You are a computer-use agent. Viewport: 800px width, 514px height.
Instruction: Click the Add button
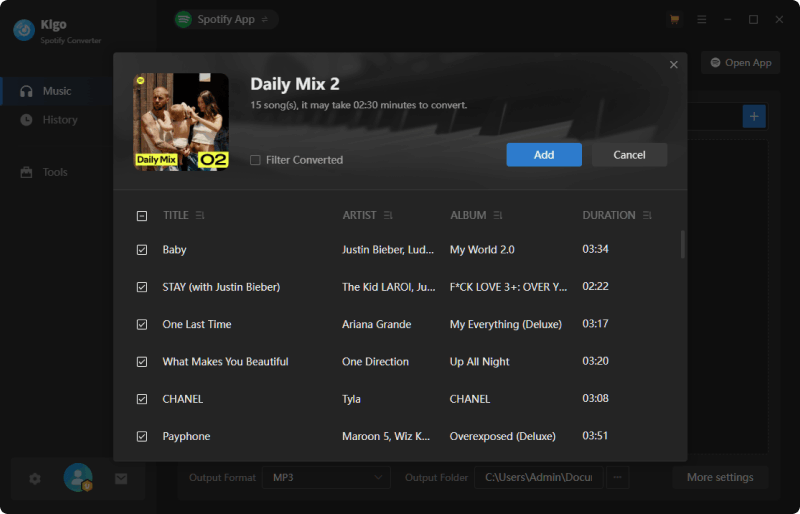[544, 155]
